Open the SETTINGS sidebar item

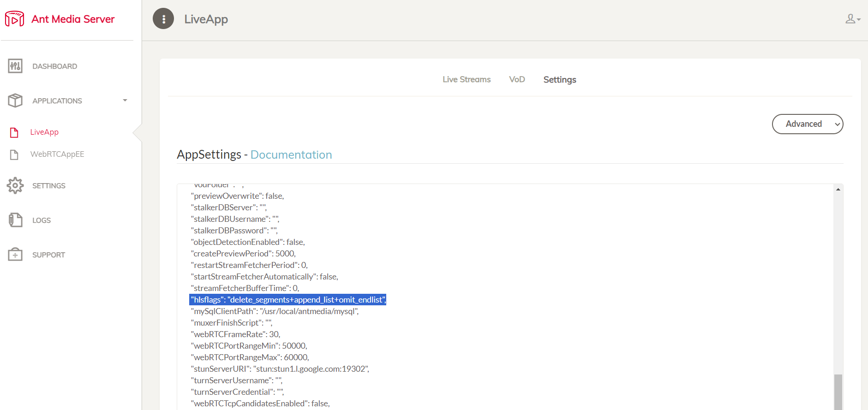[49, 186]
